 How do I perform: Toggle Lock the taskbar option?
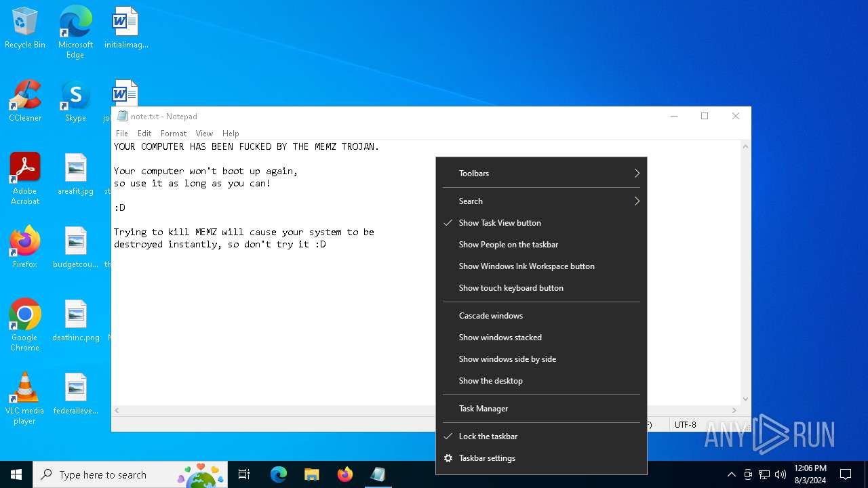(x=541, y=436)
